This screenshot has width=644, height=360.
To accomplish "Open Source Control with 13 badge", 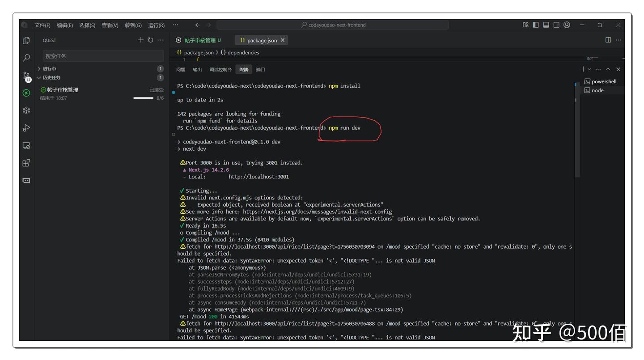I will (26, 76).
